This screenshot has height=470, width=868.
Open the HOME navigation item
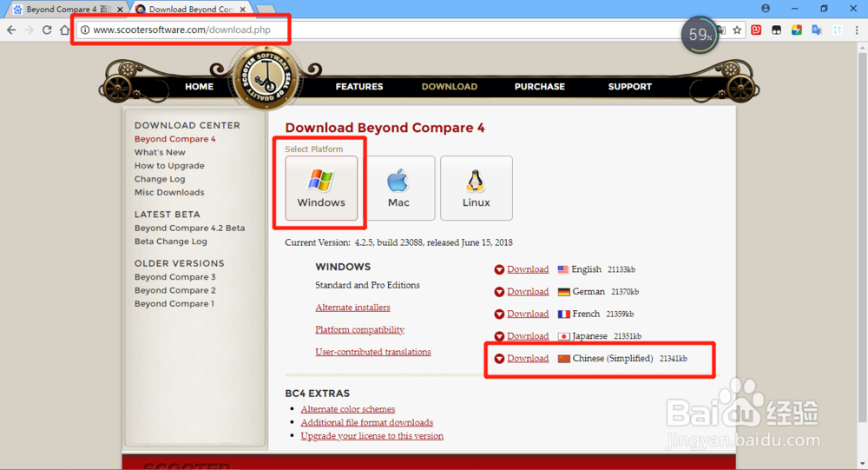[x=200, y=87]
